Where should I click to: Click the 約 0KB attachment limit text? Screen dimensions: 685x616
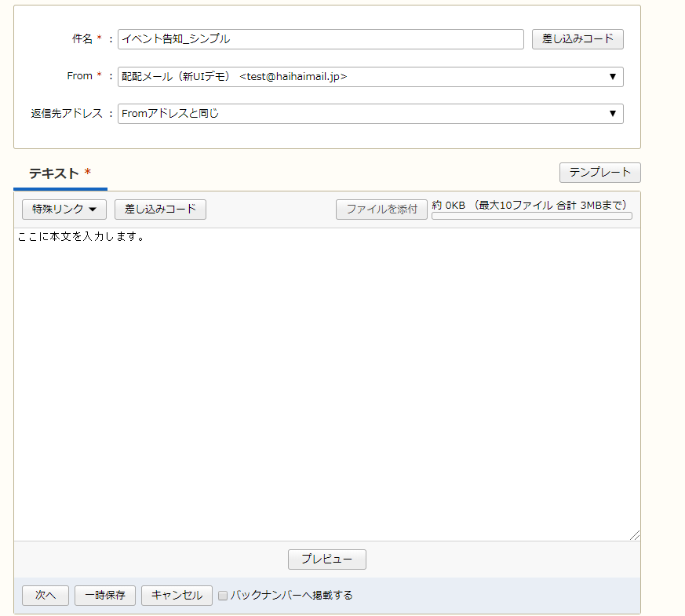(x=530, y=206)
